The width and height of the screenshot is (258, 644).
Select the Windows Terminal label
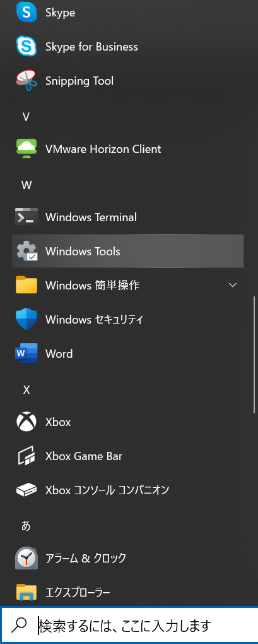(x=91, y=217)
